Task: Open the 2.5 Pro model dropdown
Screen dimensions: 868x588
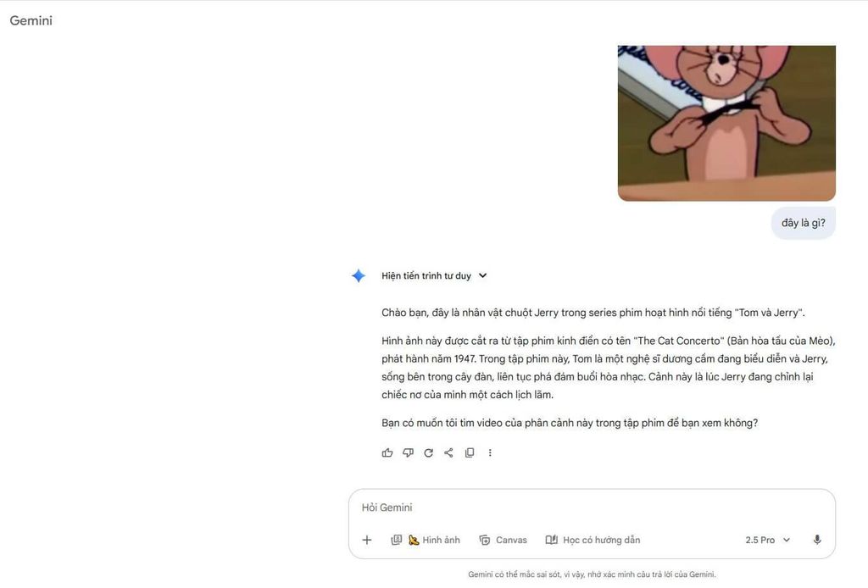Action: coord(767,540)
